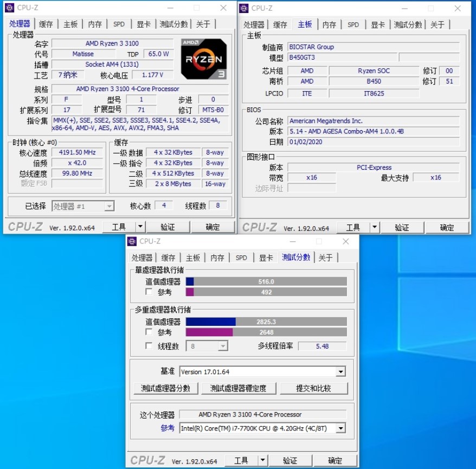476x469 pixels.
Task: Click 工具 button in top-right window
Action: 353,227
